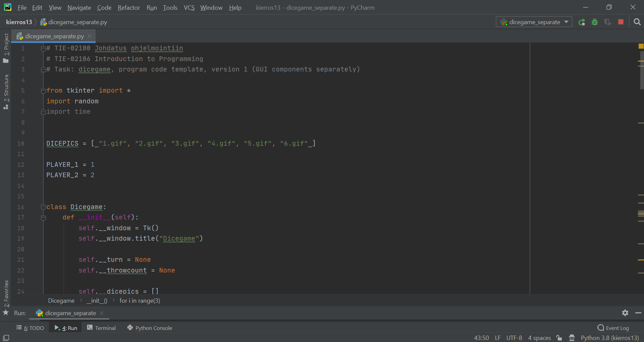
Task: Open Run panel settings gear
Action: [x=625, y=313]
